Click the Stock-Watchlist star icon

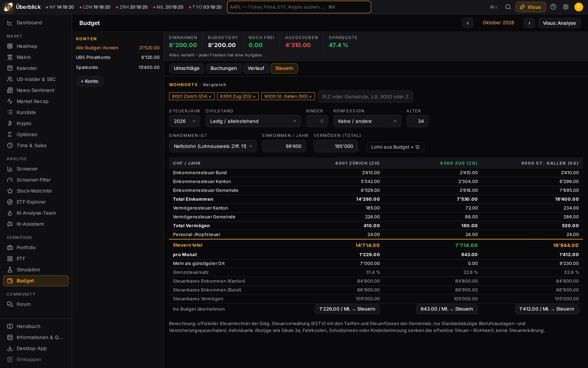pos(10,191)
